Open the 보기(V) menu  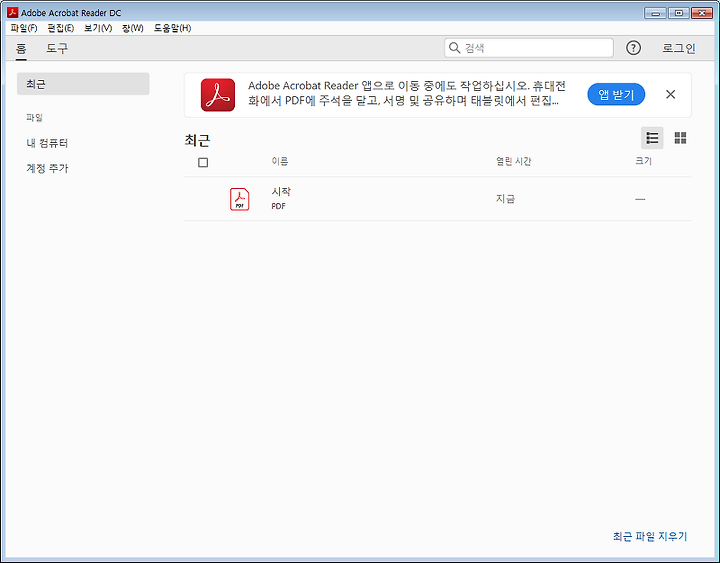pyautogui.click(x=98, y=28)
